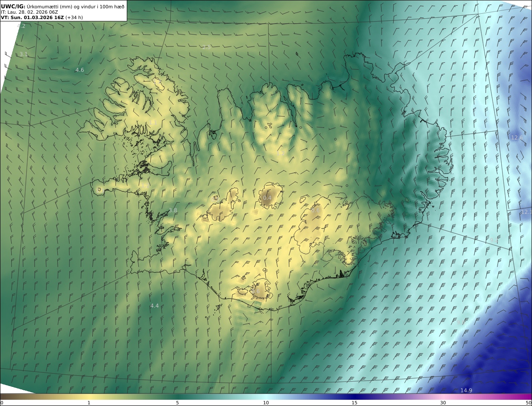Viewport: 532px width, 406px height.
Task: Click the 0.6 label on the large eastern glacier
Action: click(x=315, y=210)
